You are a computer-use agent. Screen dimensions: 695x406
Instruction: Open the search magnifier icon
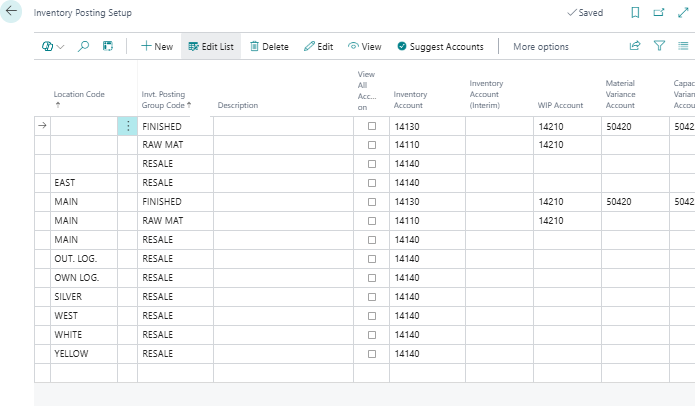click(x=83, y=46)
